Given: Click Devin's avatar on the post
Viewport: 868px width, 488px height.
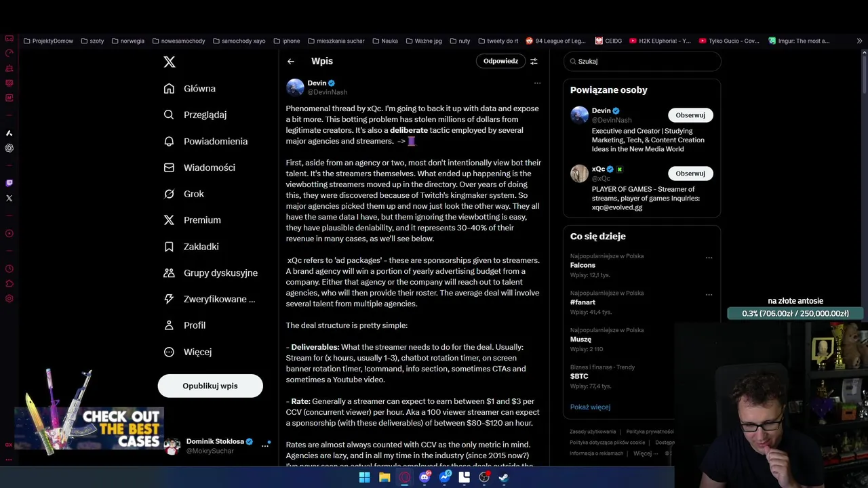Looking at the screenshot, I should tap(295, 87).
